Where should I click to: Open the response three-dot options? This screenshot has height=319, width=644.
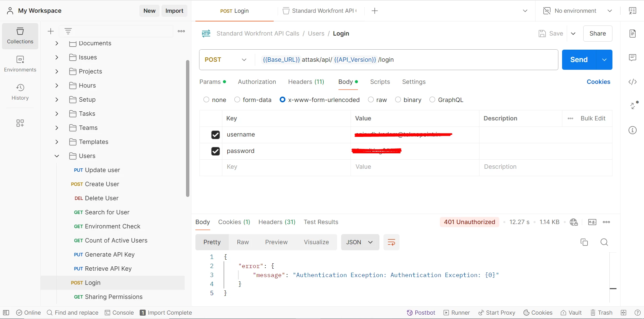[606, 222]
